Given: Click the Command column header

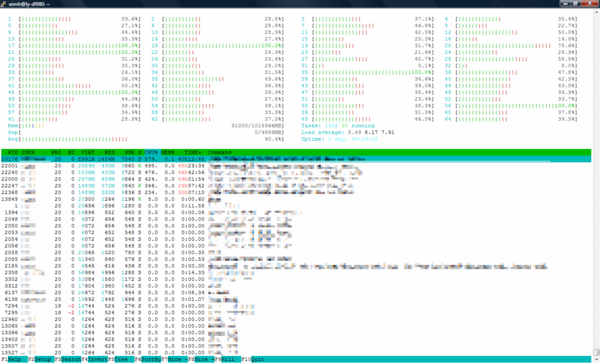Looking at the screenshot, I should [219, 152].
